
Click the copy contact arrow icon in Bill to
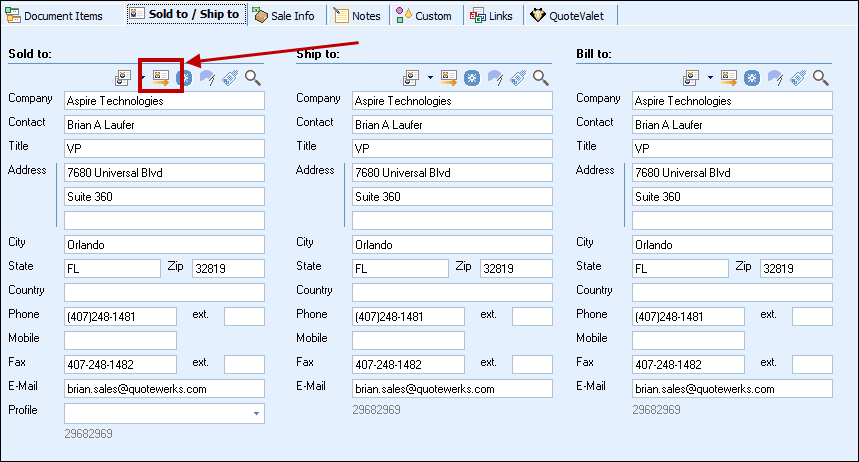[729, 77]
